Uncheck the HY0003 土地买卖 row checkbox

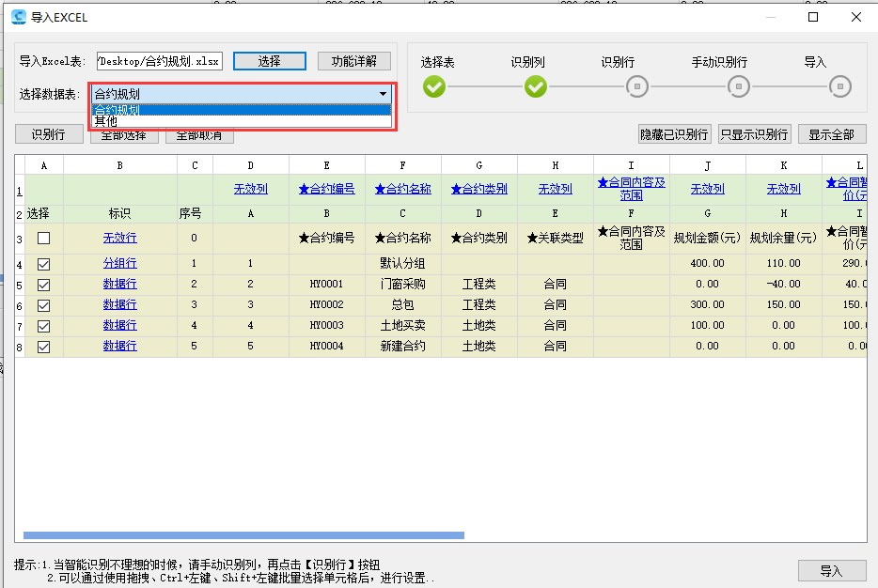click(x=43, y=326)
